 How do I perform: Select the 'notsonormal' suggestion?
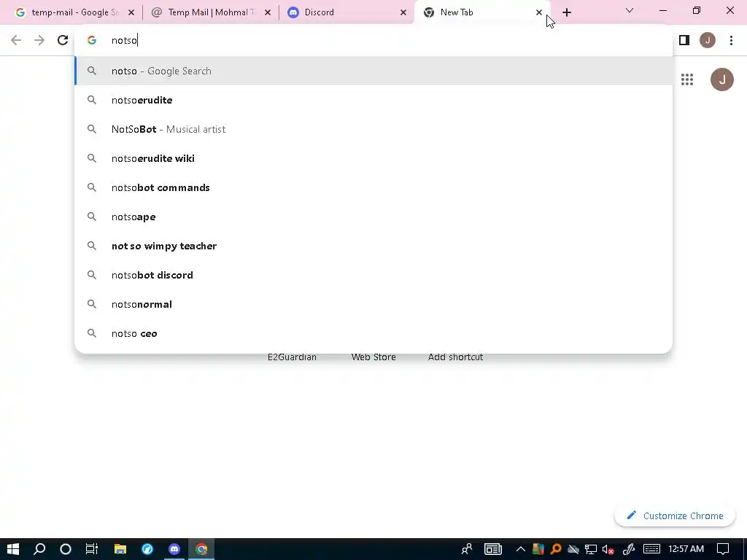coord(373,304)
